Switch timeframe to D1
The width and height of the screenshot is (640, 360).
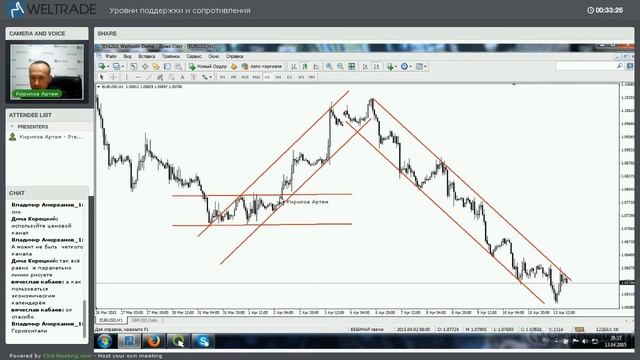289,77
